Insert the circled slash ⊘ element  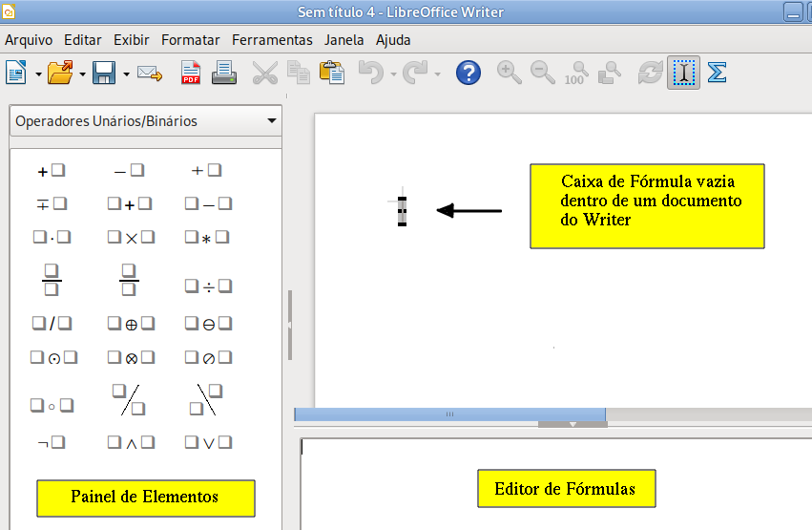[208, 357]
